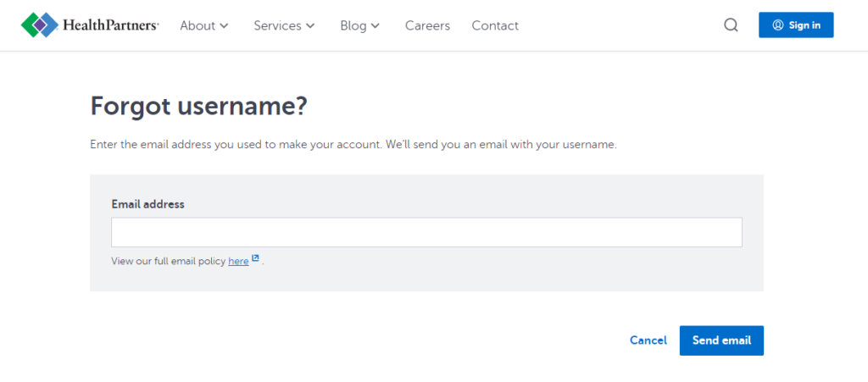Image resolution: width=868 pixels, height=382 pixels.
Task: Open the About menu label
Action: pyautogui.click(x=198, y=25)
